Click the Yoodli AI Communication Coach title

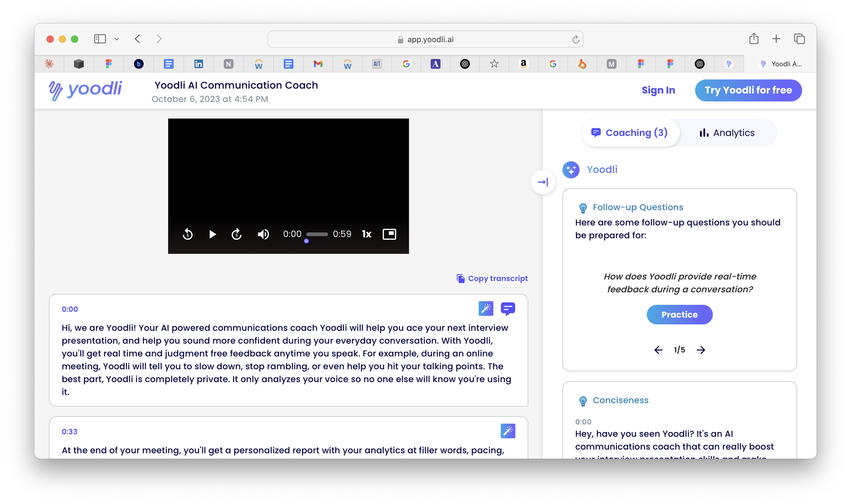click(236, 85)
